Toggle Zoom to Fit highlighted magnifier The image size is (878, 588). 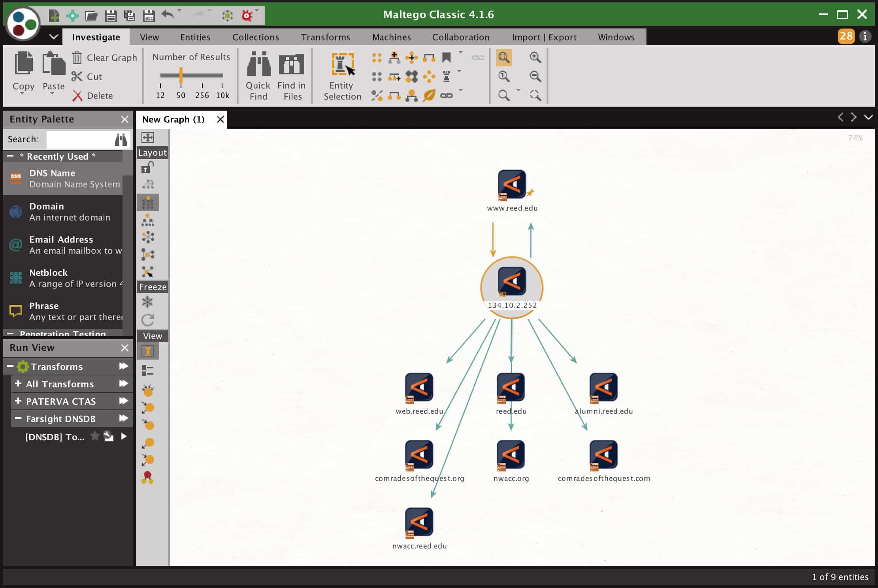point(504,58)
